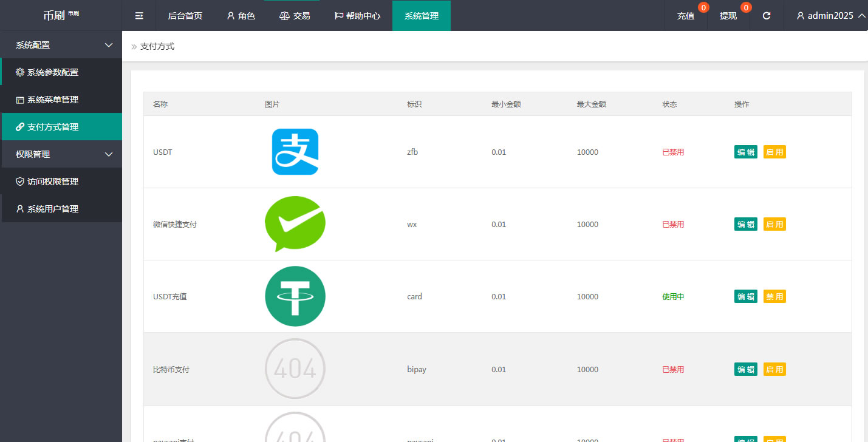Click the WeChat Pay logo image
This screenshot has width=868, height=442.
pos(295,224)
